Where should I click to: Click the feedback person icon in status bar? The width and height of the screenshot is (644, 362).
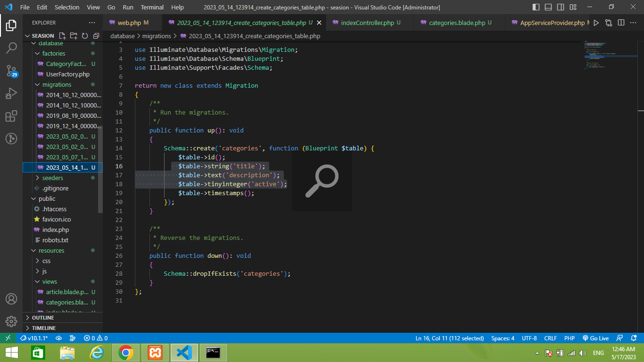pyautogui.click(x=620, y=338)
